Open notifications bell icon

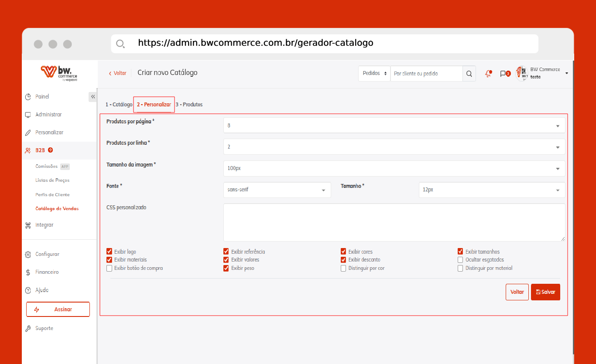point(488,74)
